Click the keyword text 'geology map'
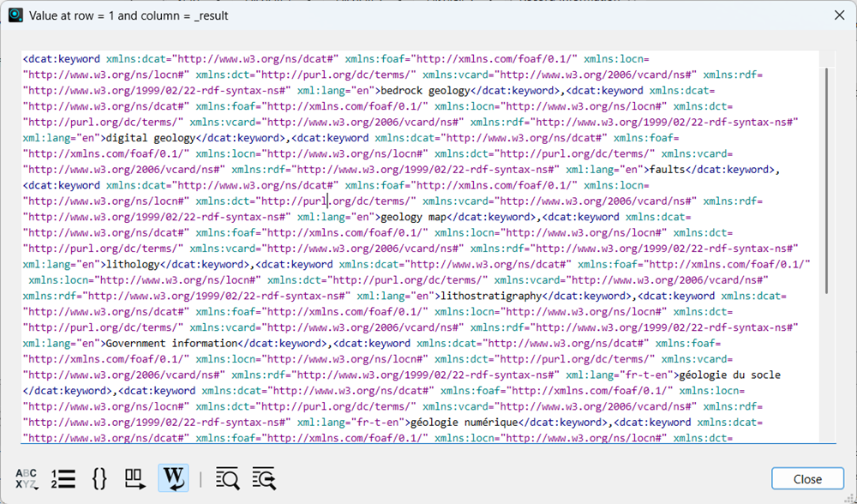Image resolution: width=857 pixels, height=504 pixels. click(414, 218)
